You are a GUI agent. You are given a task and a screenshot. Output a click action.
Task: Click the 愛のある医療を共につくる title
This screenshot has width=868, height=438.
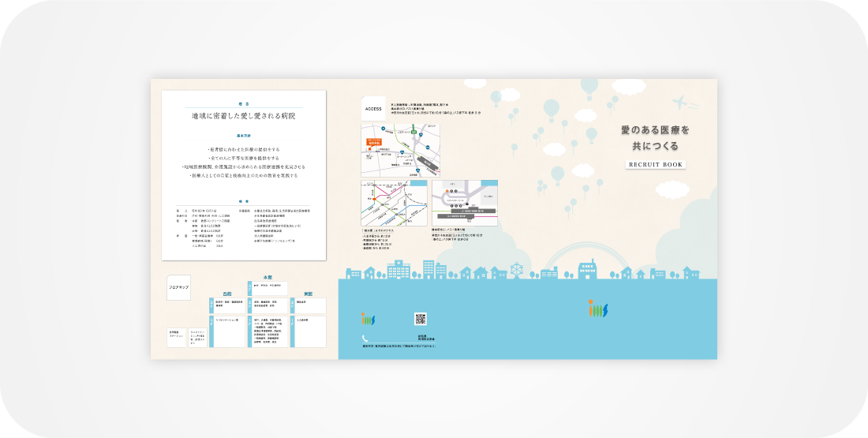[655, 137]
